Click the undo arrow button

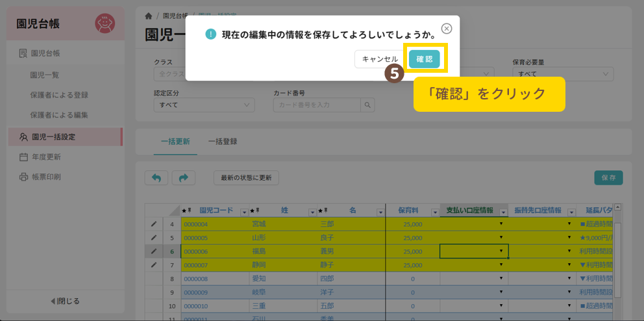pos(156,177)
